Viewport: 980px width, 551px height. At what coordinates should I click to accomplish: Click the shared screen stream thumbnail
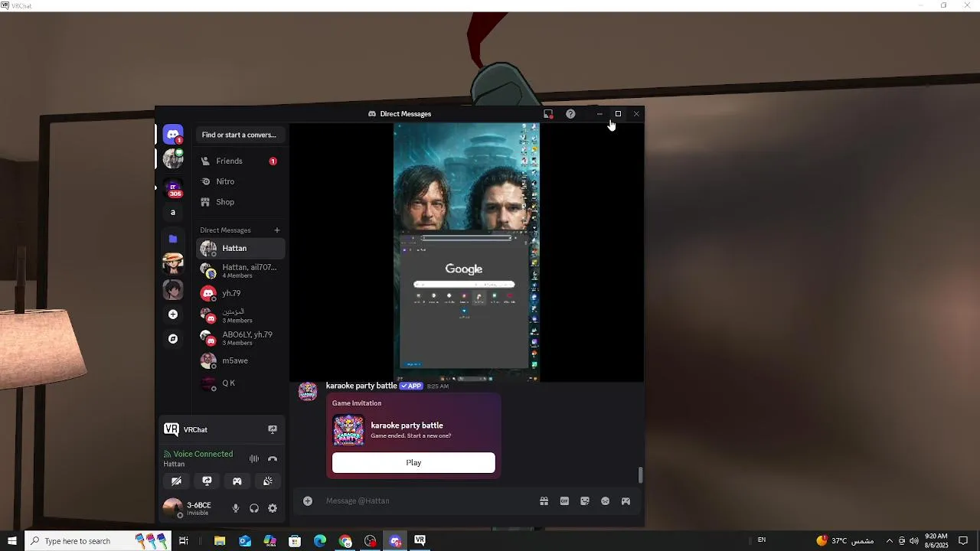click(466, 252)
